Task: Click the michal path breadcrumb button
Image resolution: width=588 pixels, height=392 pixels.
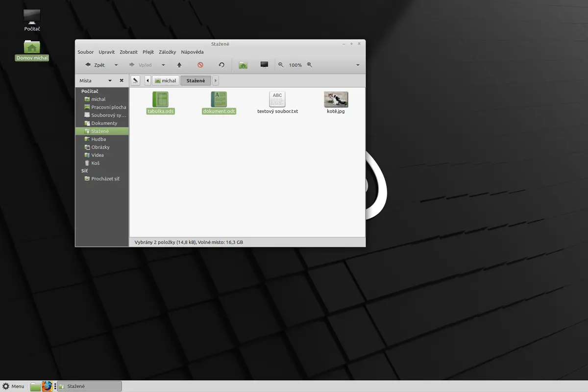Action: click(165, 81)
